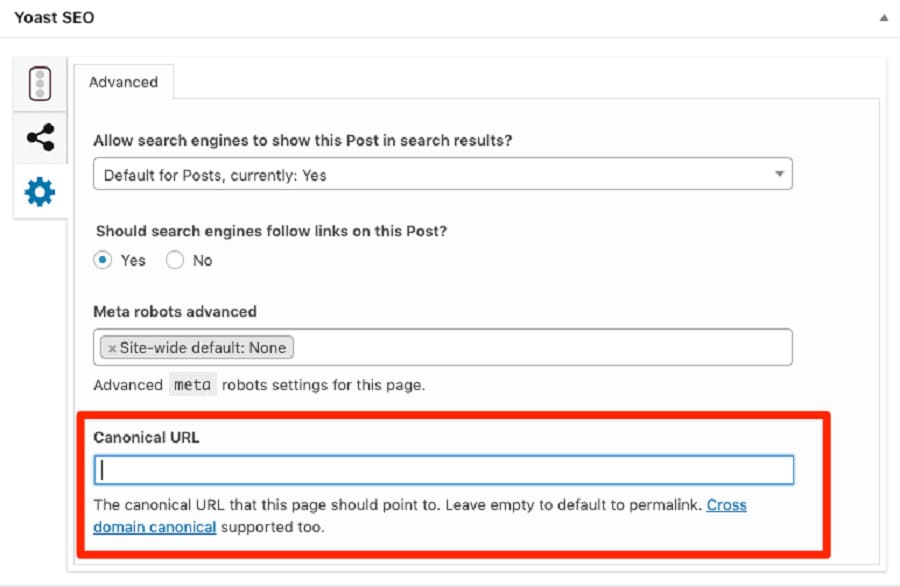This screenshot has height=587, width=900.
Task: Open the search results visibility dropdown
Action: click(x=443, y=173)
